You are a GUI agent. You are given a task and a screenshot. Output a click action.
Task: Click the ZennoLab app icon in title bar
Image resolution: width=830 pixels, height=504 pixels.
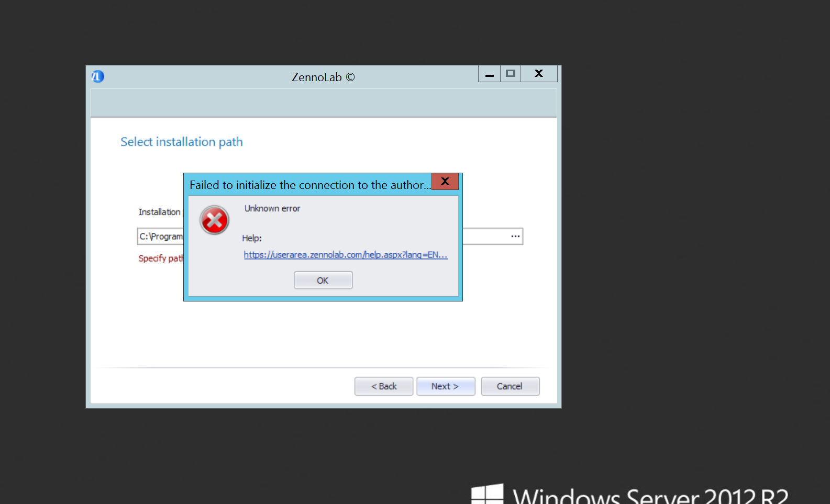pos(98,76)
